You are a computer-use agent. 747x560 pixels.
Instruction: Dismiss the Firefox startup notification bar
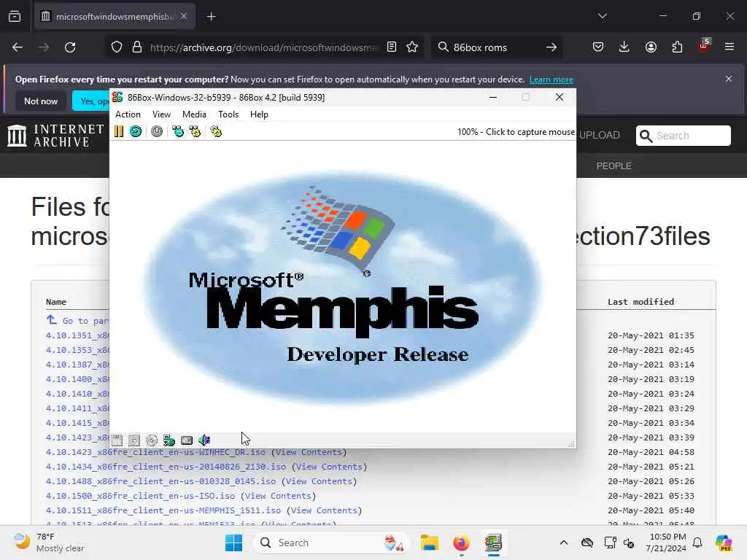pyautogui.click(x=729, y=79)
